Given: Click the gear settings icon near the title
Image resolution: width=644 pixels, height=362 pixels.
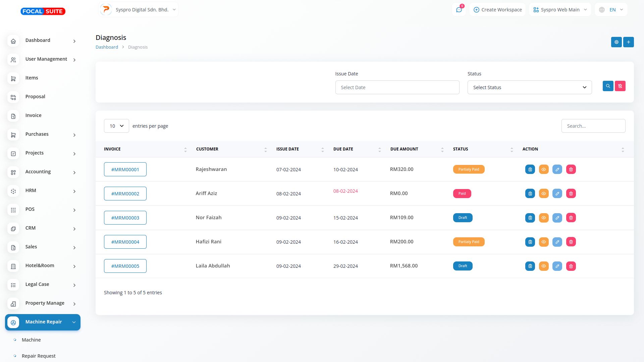Looking at the screenshot, I should point(616,42).
